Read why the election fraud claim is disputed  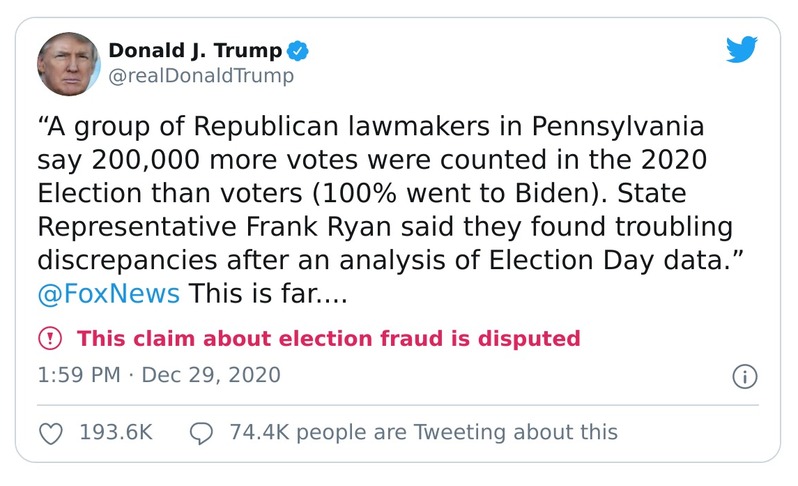pyautogui.click(x=328, y=338)
